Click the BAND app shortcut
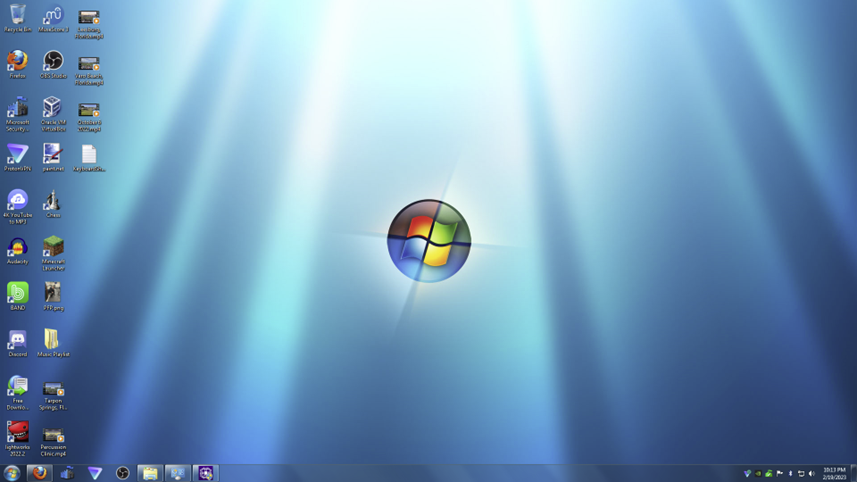This screenshot has height=482, width=857. click(x=17, y=293)
